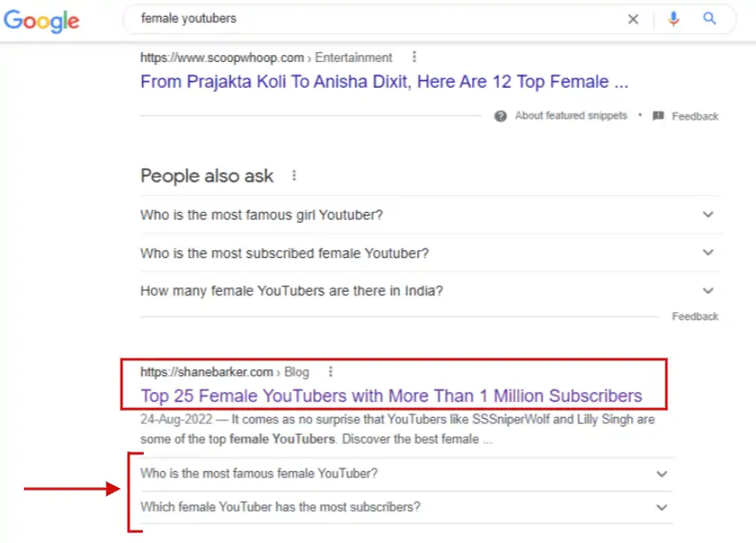Open three-dot menu beside People also ask
The height and width of the screenshot is (543, 756).
(x=294, y=176)
